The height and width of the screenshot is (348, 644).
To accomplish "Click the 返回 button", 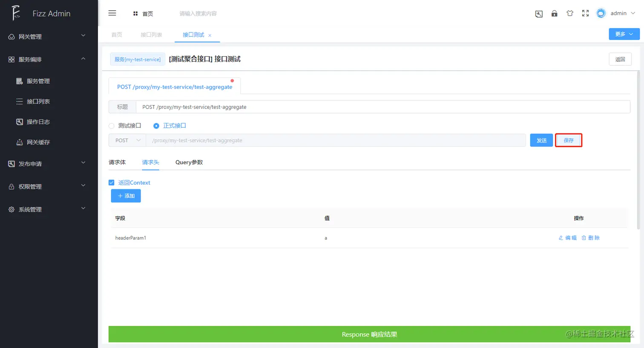I will (x=620, y=60).
